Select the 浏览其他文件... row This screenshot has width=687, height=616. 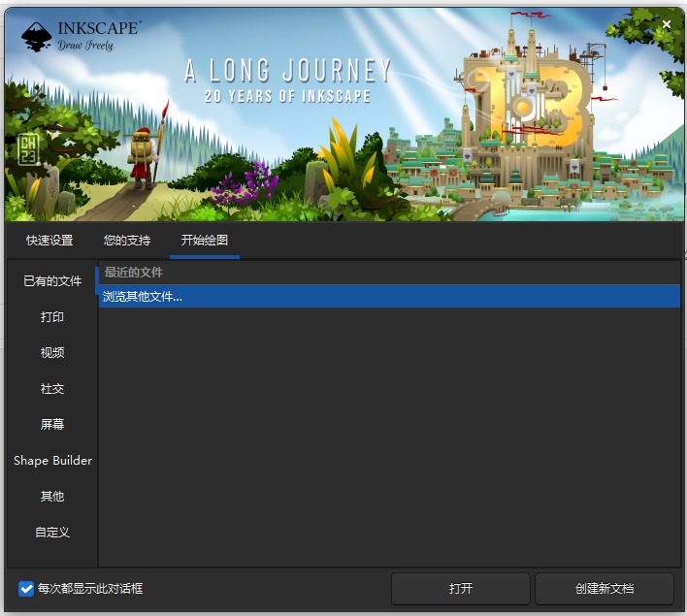389,297
